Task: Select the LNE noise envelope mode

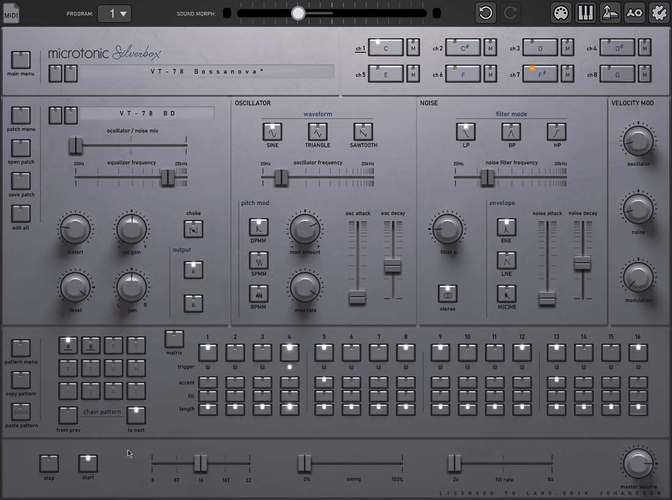Action: [x=506, y=260]
